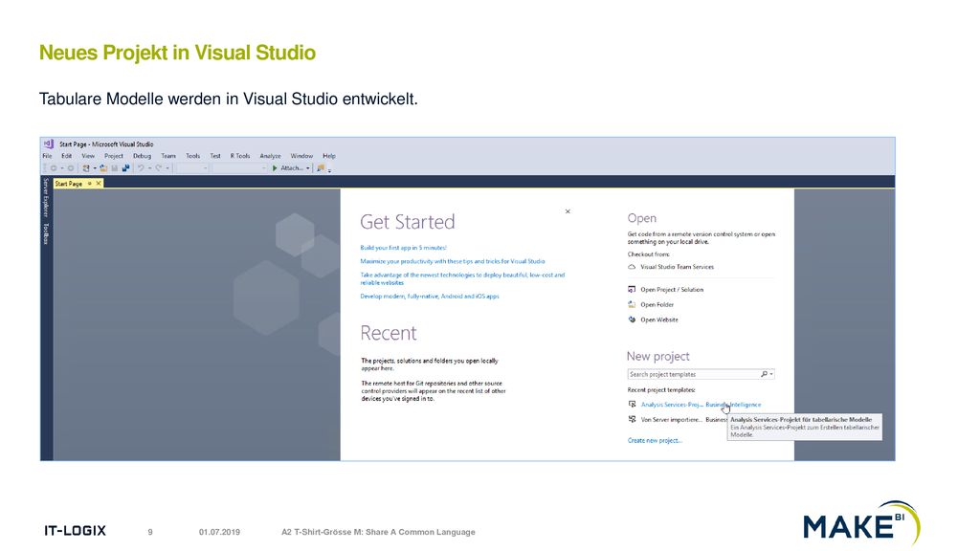The height and width of the screenshot is (551, 980).
Task: Open the Analyze menu
Action: pyautogui.click(x=271, y=156)
